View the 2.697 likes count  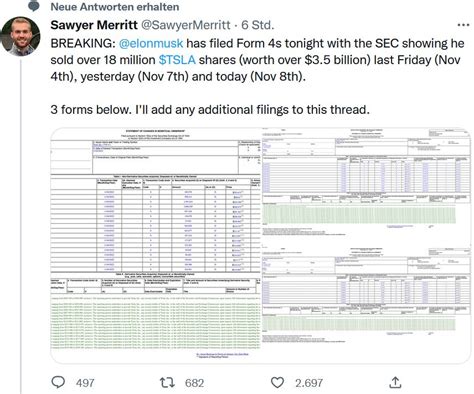tap(309, 383)
